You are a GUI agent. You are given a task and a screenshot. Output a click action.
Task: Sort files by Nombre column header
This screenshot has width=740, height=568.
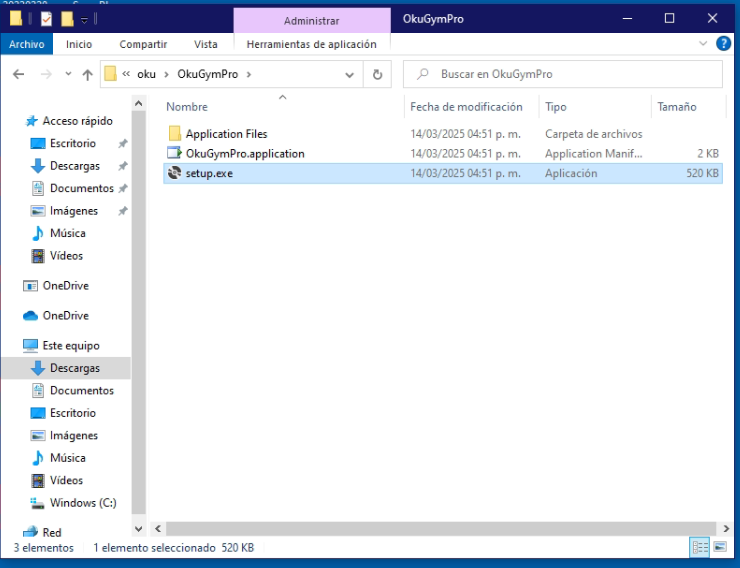[187, 107]
